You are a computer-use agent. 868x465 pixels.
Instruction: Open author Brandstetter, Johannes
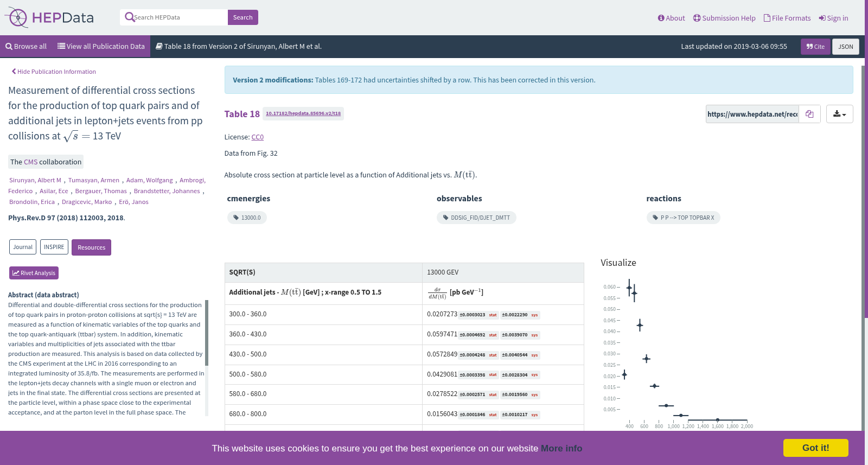click(167, 191)
